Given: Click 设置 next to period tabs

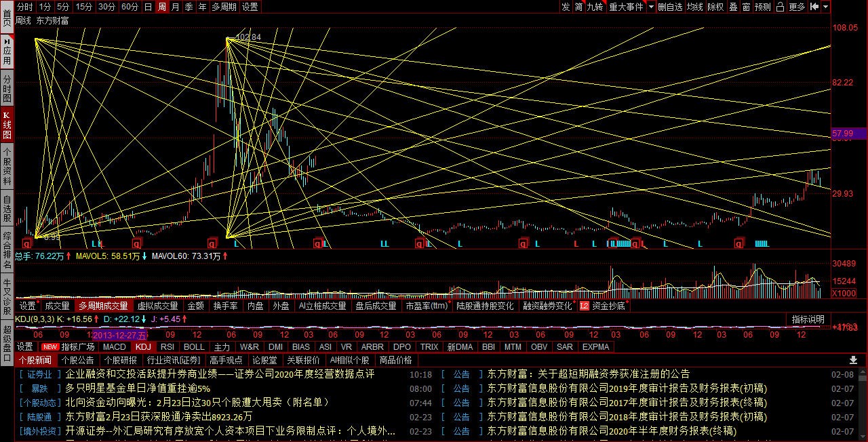Looking at the screenshot, I should (250, 7).
